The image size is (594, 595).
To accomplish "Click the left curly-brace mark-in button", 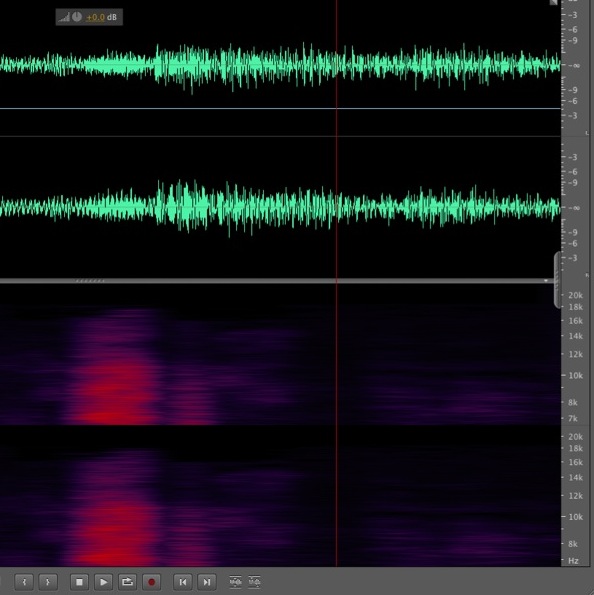I will 24,582.
